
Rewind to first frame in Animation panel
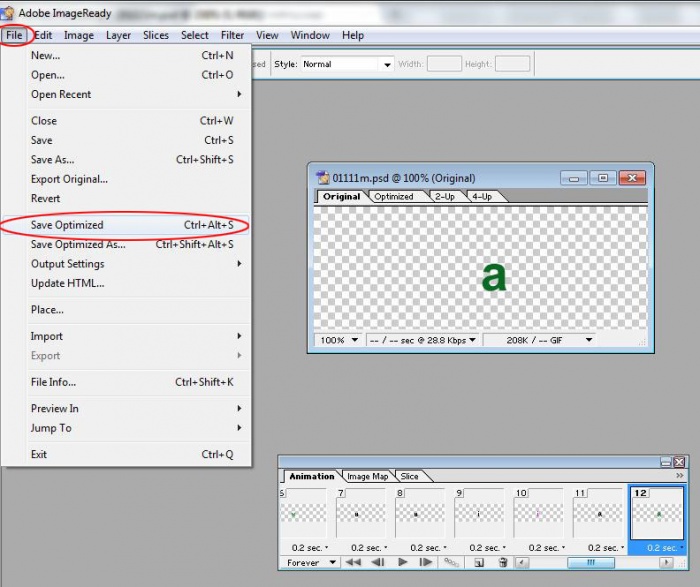pyautogui.click(x=353, y=563)
